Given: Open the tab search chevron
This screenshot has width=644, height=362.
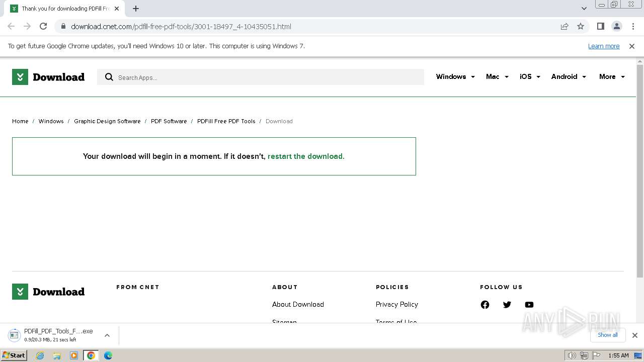Looking at the screenshot, I should coord(584,9).
